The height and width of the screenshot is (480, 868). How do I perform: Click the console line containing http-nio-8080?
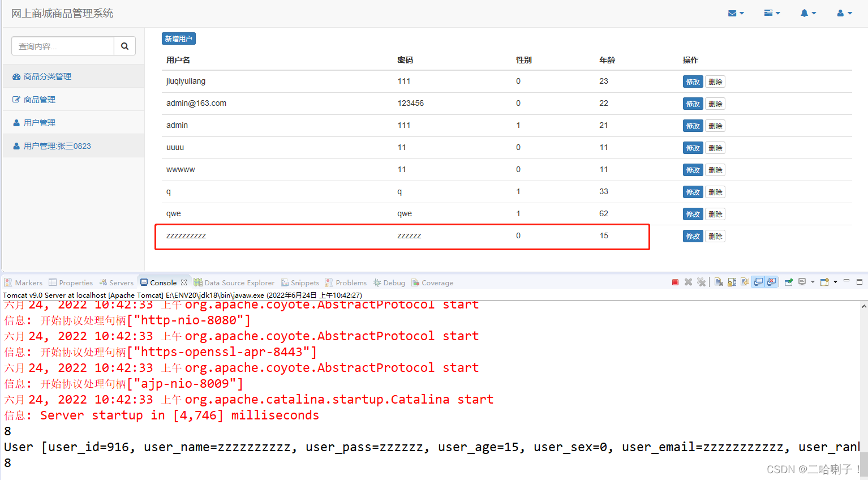pos(127,320)
